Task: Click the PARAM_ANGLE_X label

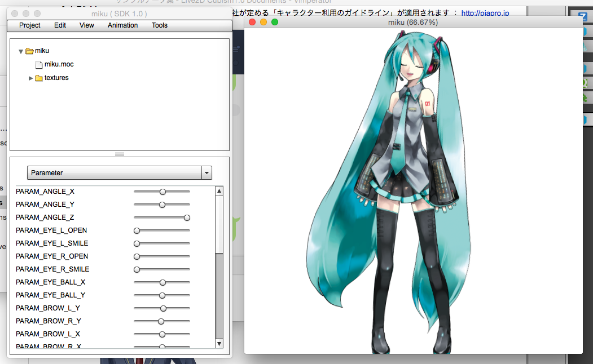Action: pos(45,192)
